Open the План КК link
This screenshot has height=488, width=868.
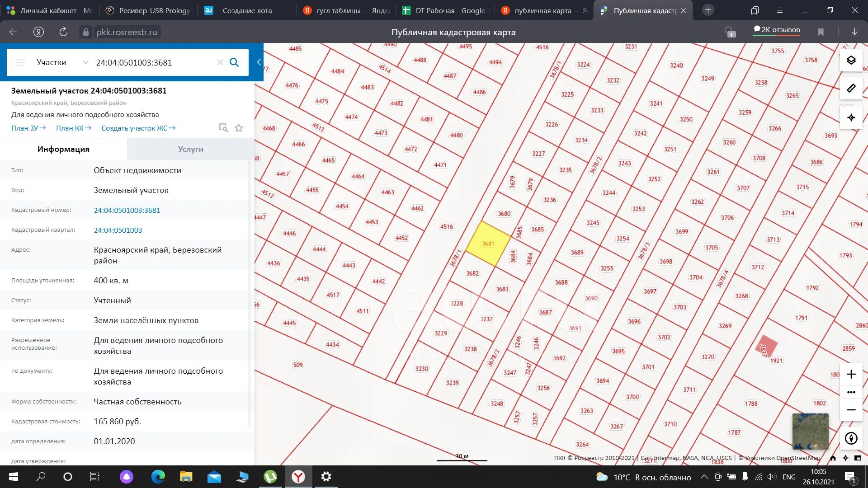(x=74, y=128)
